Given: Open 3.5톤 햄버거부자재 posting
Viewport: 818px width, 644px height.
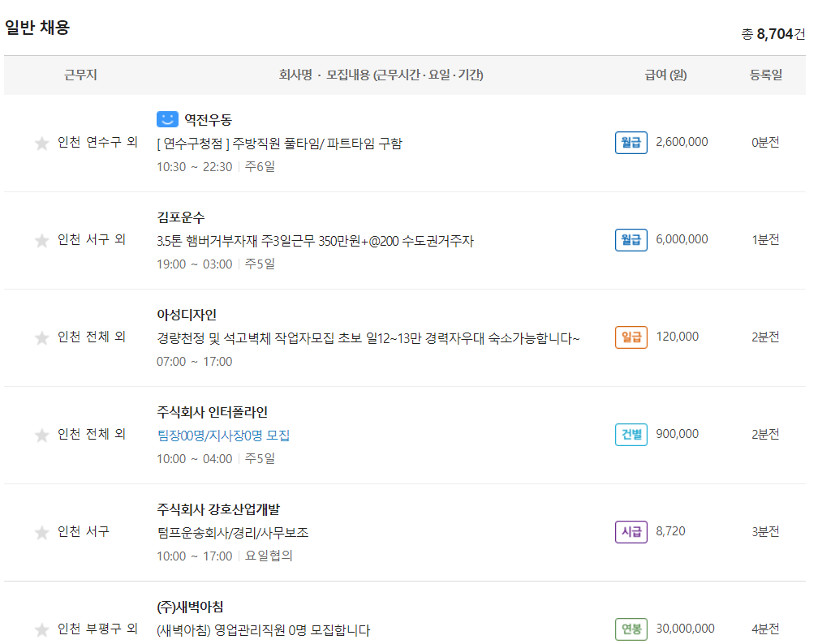Looking at the screenshot, I should [x=315, y=241].
